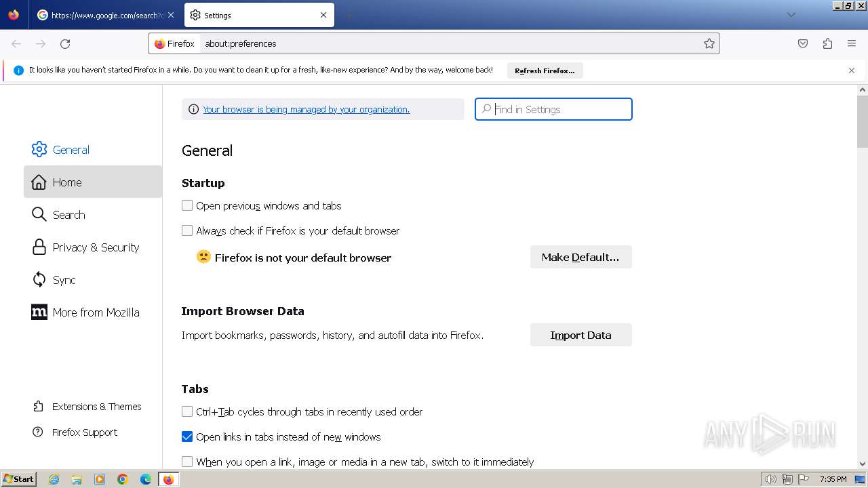Close the Google search tab
Image resolution: width=868 pixels, height=488 pixels.
[170, 15]
